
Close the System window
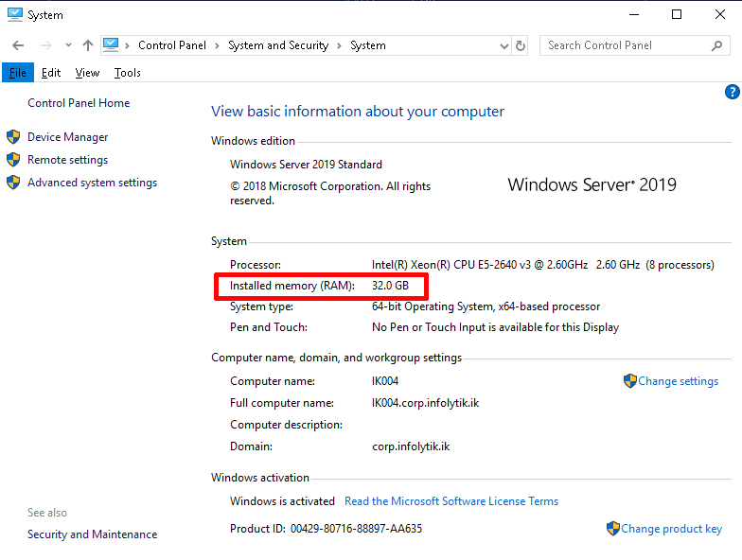tap(719, 15)
